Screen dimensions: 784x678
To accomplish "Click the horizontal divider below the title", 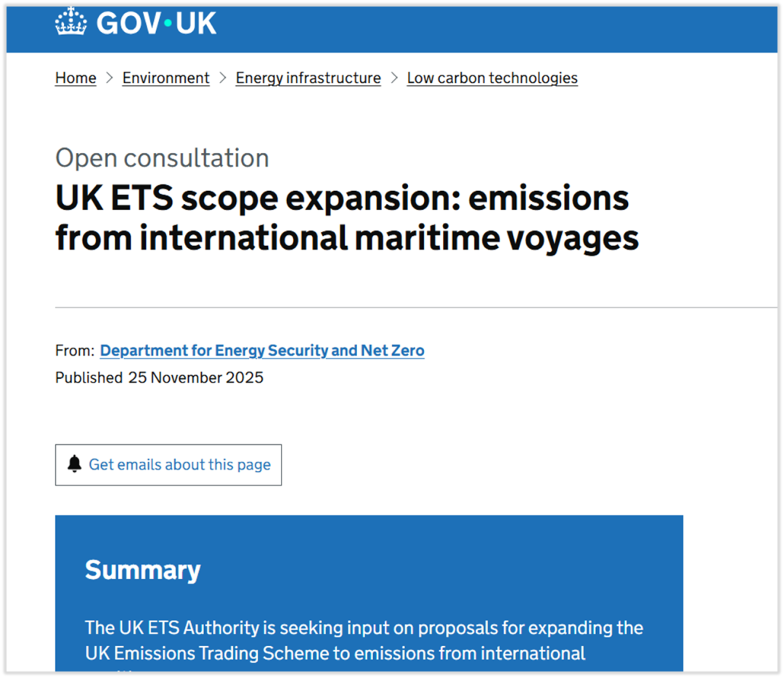I will click(414, 308).
